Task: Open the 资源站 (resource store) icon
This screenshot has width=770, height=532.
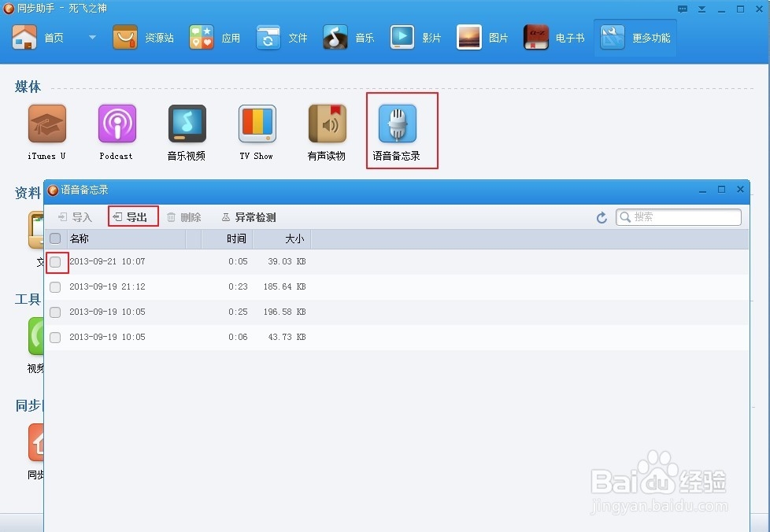Action: click(x=143, y=36)
